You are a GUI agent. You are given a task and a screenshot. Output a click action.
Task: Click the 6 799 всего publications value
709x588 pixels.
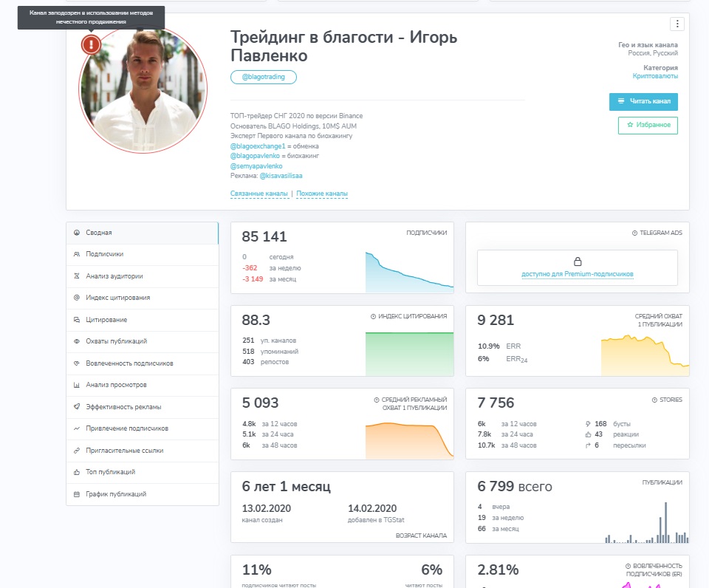tap(515, 487)
